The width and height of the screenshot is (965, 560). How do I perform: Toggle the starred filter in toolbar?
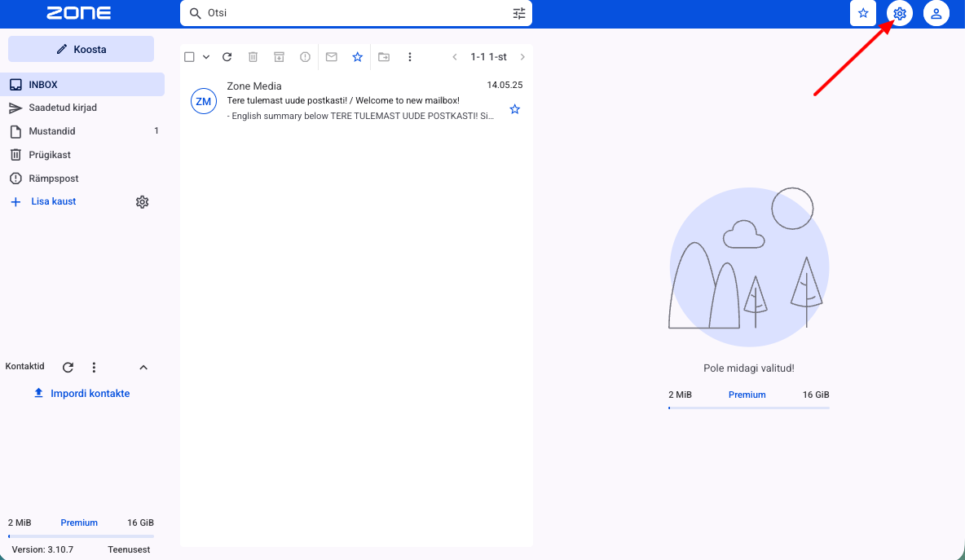tap(358, 56)
